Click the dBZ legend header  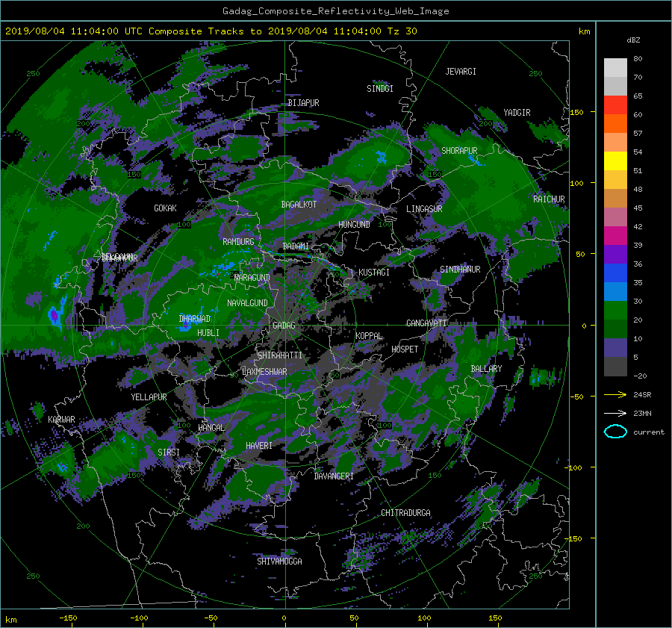point(633,40)
